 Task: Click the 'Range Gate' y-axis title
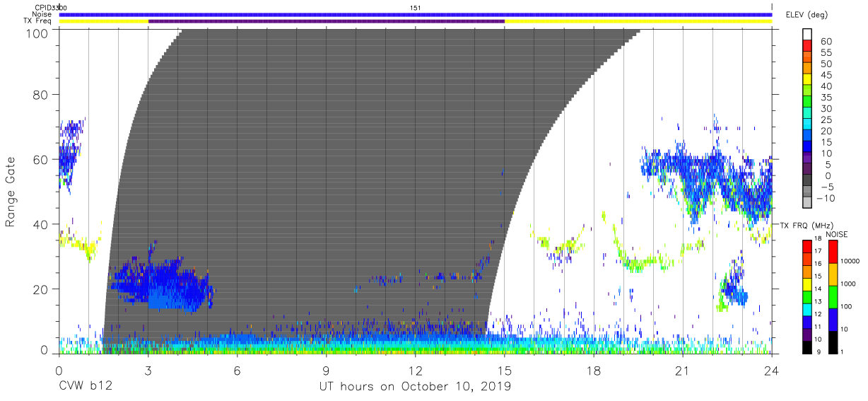tap(11, 192)
